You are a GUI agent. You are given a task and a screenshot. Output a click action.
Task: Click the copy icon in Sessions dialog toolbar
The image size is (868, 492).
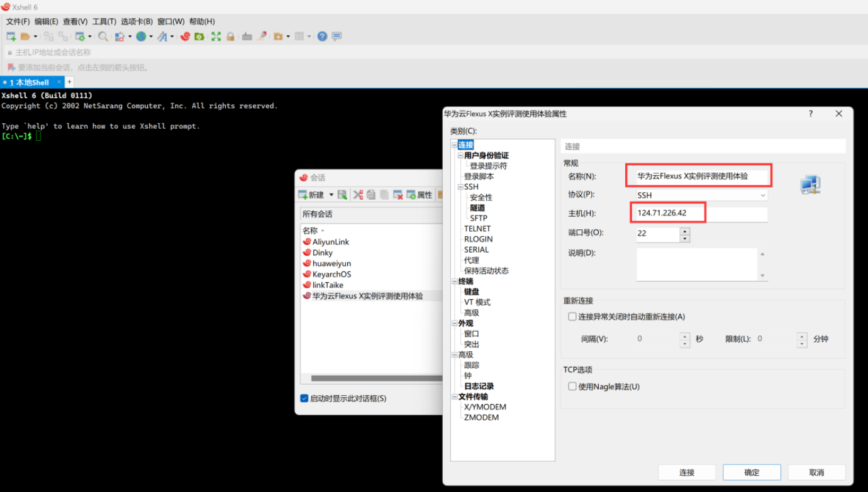click(x=371, y=195)
